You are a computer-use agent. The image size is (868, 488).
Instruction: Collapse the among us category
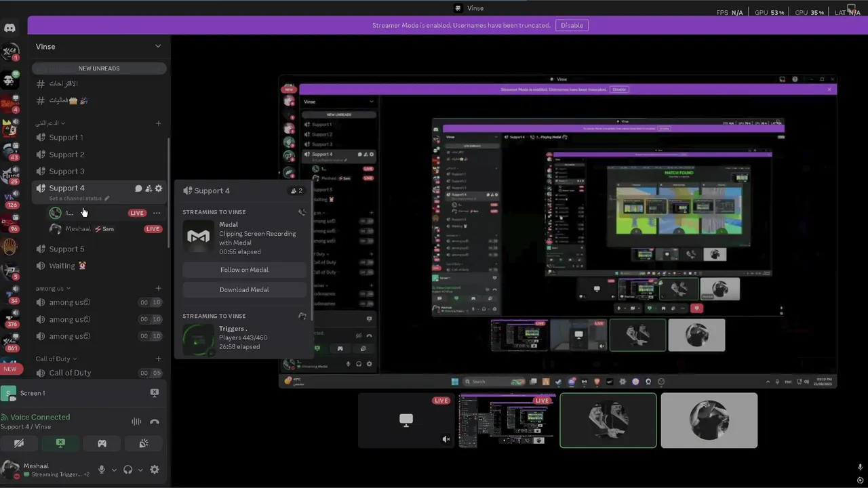(x=53, y=289)
